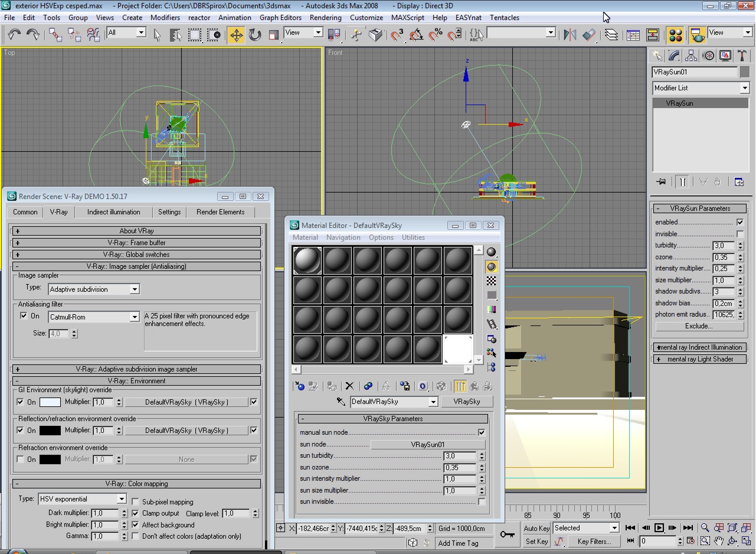756x554 pixels.
Task: Open the Key Filters... dialog
Action: 594,541
